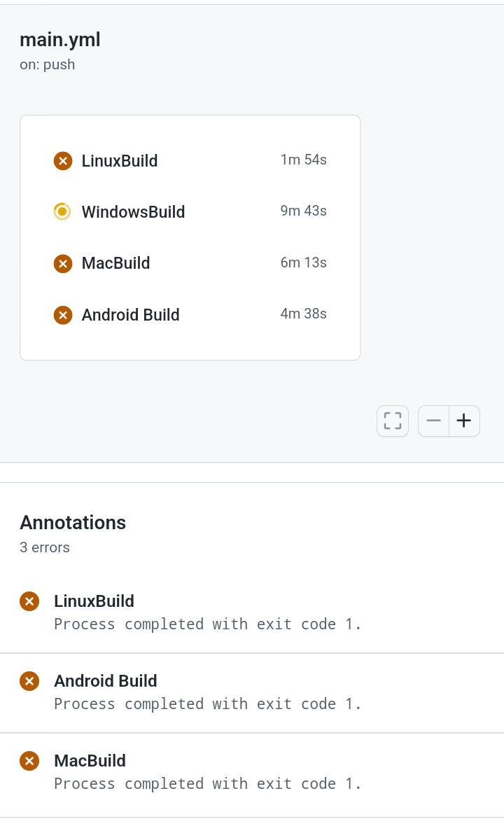Open the MacBuild job from the graph

(115, 263)
